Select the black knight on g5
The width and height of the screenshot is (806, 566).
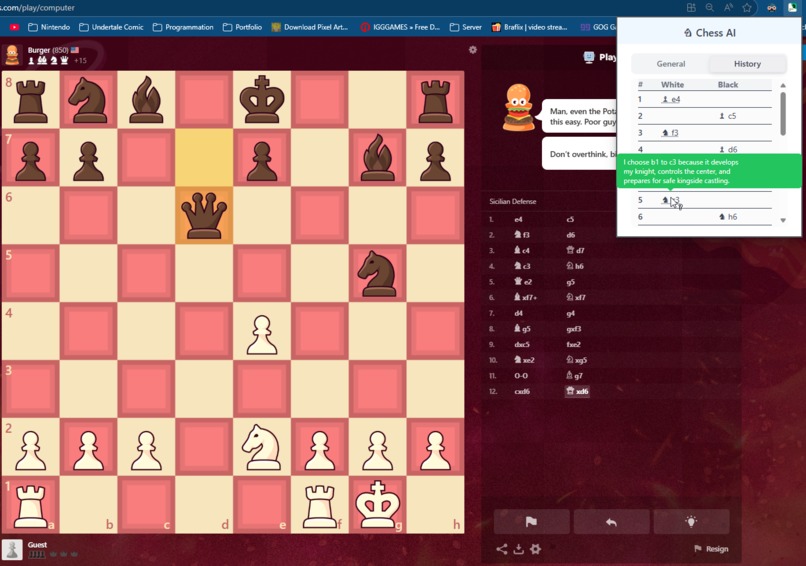[x=377, y=273]
